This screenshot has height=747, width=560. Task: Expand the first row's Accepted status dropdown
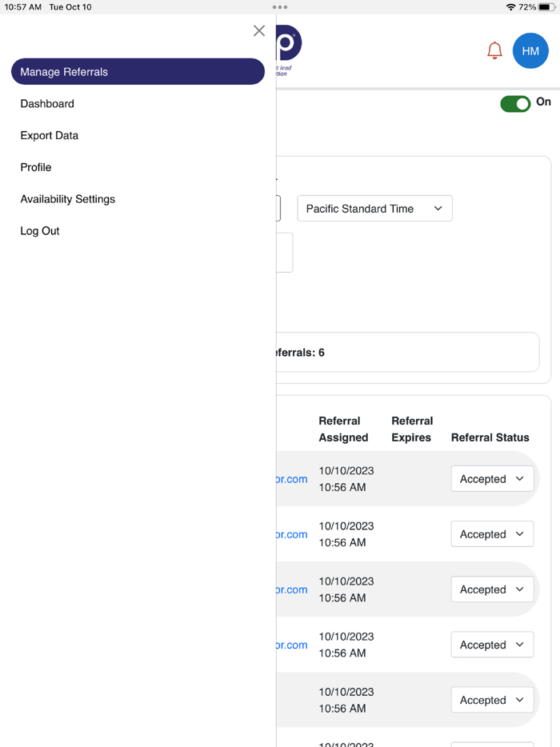pos(492,478)
